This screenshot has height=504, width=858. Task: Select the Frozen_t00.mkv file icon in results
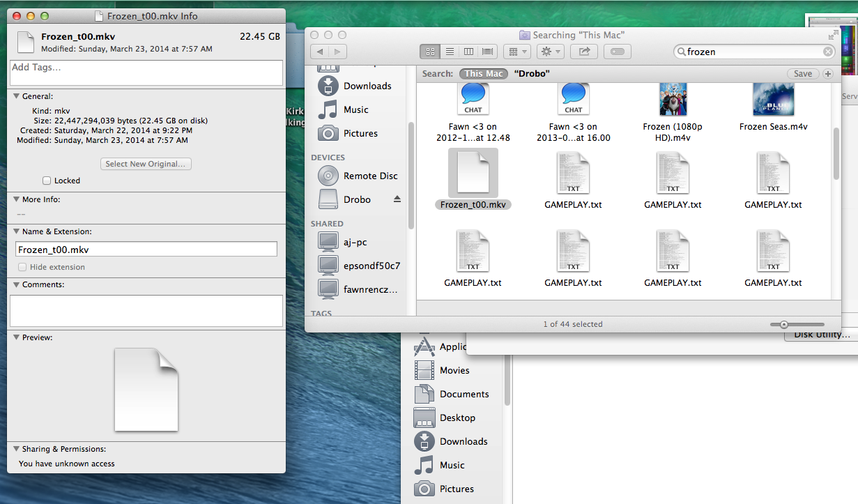473,173
